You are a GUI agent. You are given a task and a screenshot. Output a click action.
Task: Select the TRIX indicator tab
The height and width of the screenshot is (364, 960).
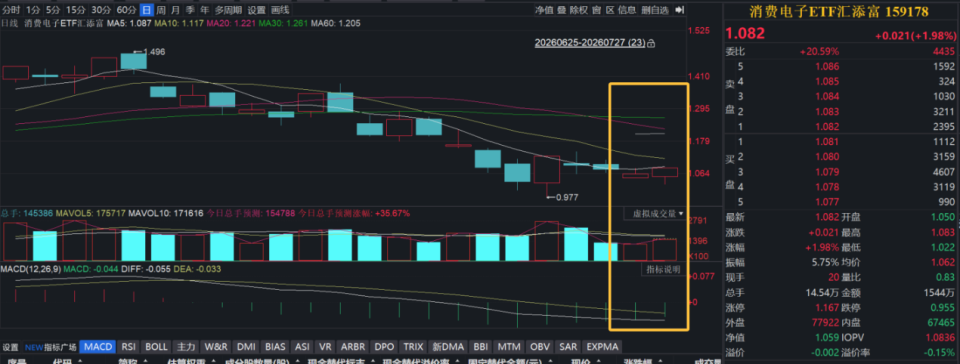pos(414,346)
